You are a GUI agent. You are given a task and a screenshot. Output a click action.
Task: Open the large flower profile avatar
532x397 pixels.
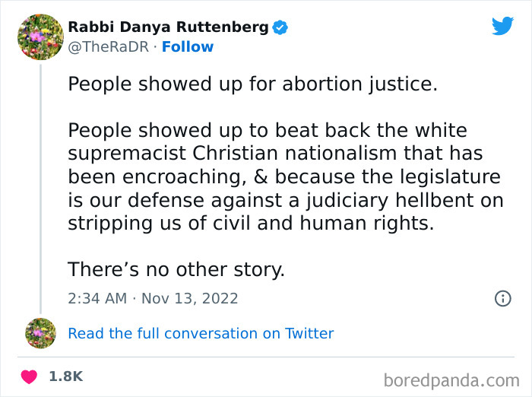[40, 37]
